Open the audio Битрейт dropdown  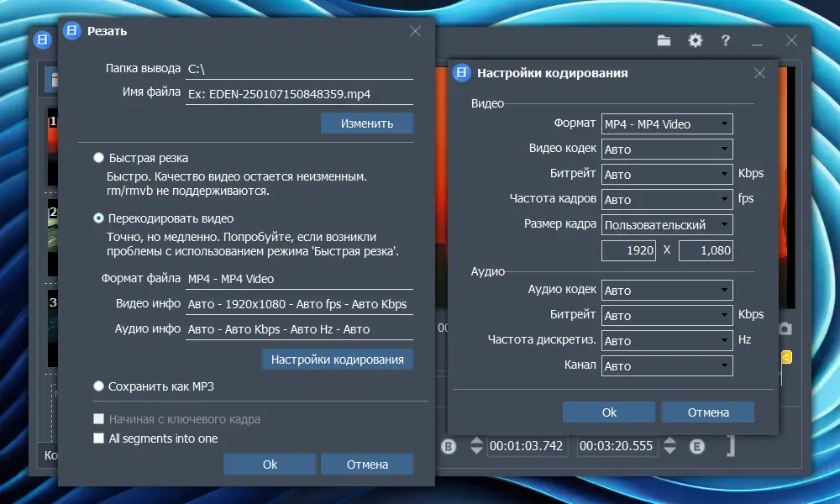pos(667,316)
